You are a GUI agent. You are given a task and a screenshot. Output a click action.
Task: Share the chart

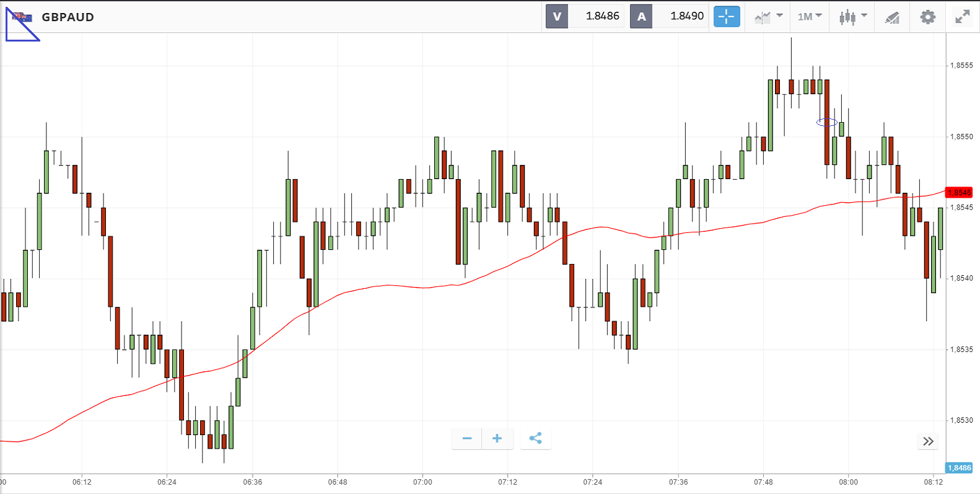click(535, 439)
